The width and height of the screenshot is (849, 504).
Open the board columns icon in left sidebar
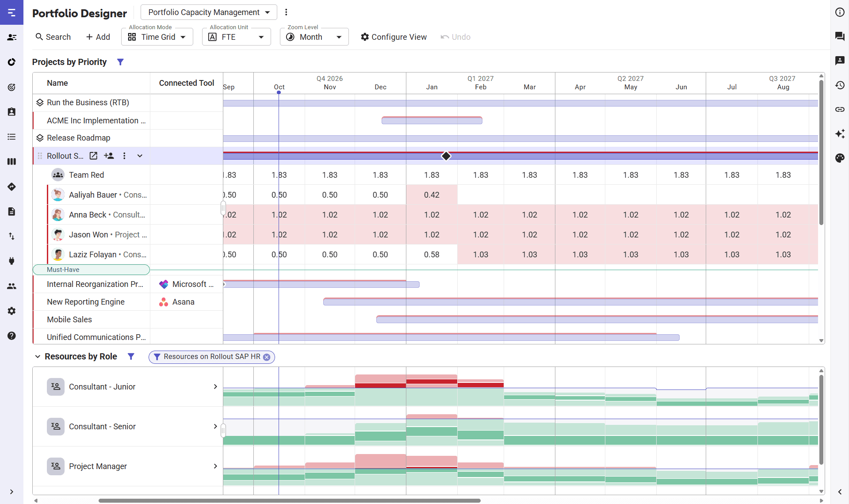pos(11,162)
